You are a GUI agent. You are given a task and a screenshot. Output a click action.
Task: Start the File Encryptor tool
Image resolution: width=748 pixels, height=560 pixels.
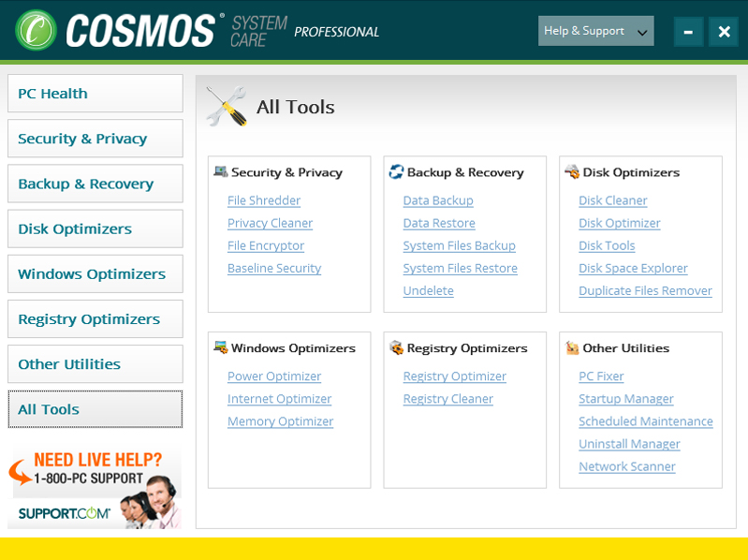click(x=266, y=245)
